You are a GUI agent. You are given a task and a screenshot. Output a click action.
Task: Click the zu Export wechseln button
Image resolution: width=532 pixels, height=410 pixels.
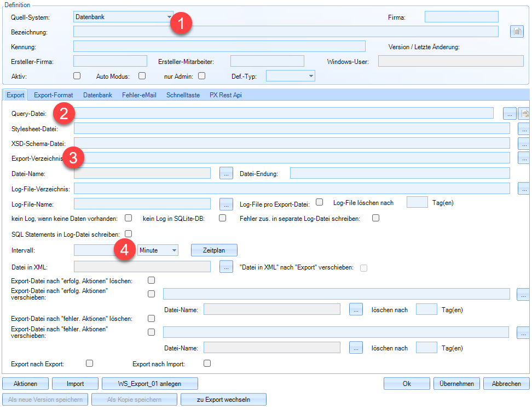[x=223, y=400]
